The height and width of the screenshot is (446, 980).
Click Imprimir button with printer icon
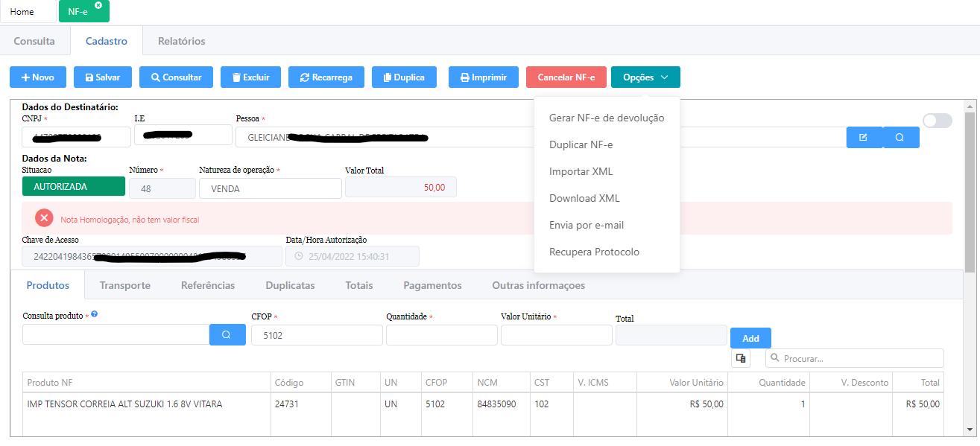483,77
